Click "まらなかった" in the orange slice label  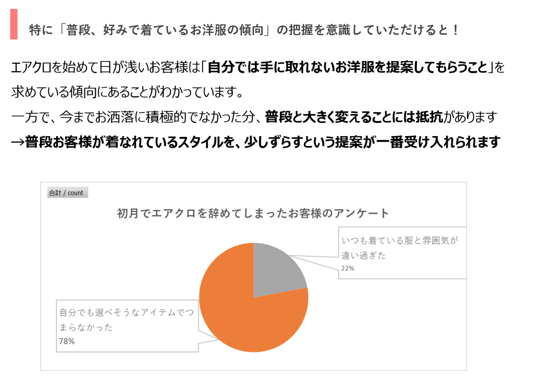[86, 328]
